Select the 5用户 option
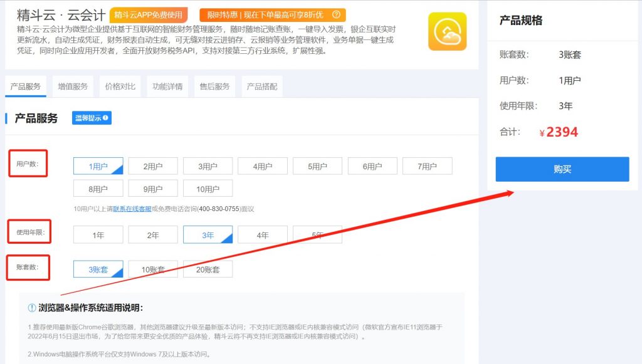Image resolution: width=642 pixels, height=364 pixels. coord(318,166)
